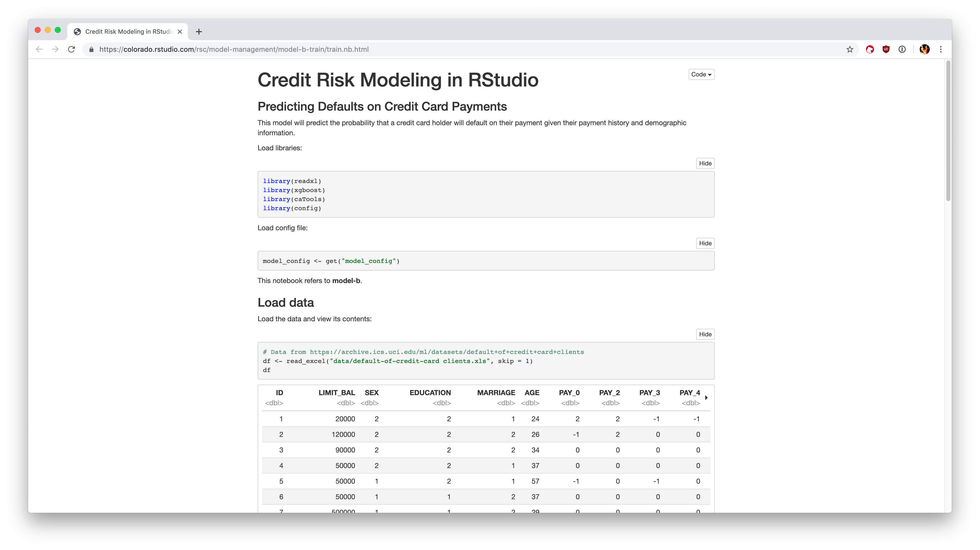Click the archive.ics.uci.edu comment line

pos(423,352)
